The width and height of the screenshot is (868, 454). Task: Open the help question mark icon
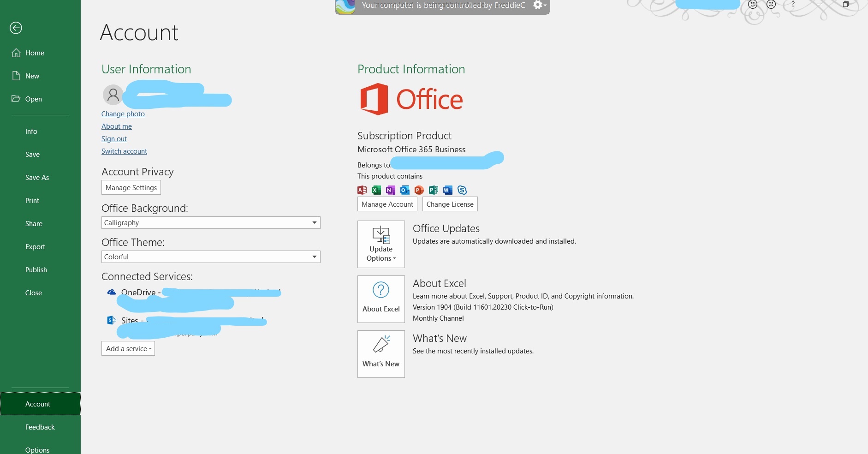[x=793, y=5]
